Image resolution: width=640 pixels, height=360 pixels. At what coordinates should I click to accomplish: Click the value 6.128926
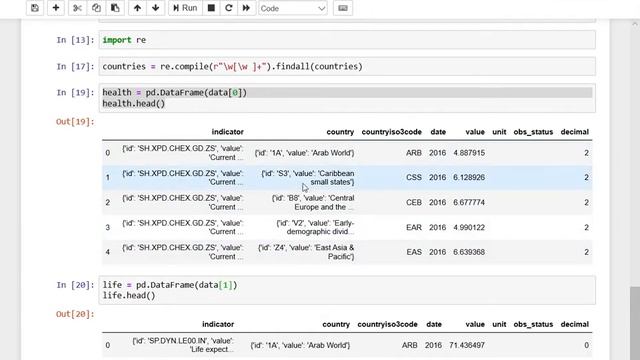[469, 178]
